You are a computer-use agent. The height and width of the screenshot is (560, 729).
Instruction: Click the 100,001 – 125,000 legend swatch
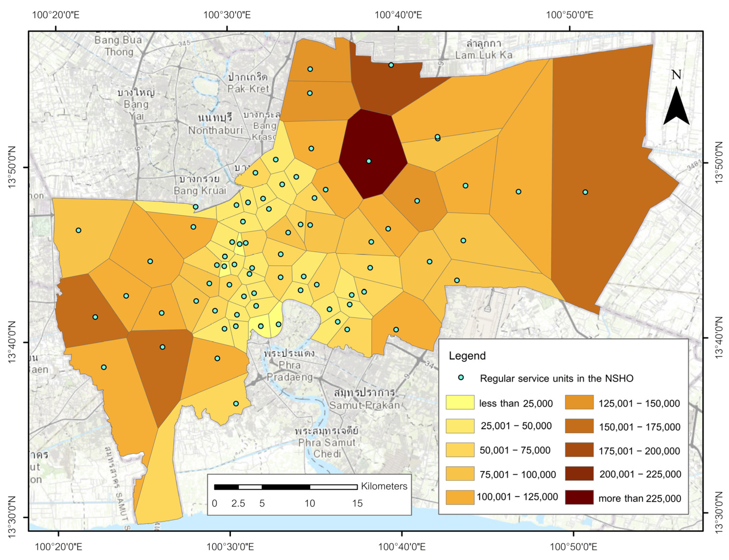coord(460,497)
